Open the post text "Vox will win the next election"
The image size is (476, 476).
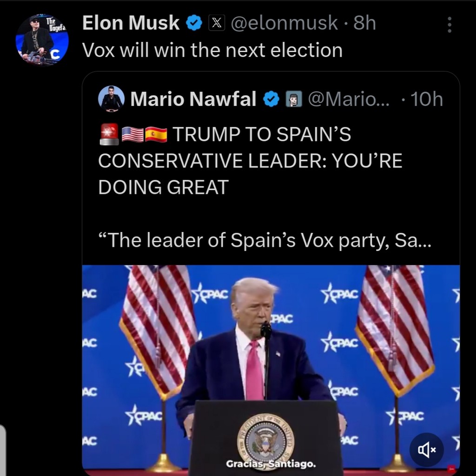pos(212,50)
